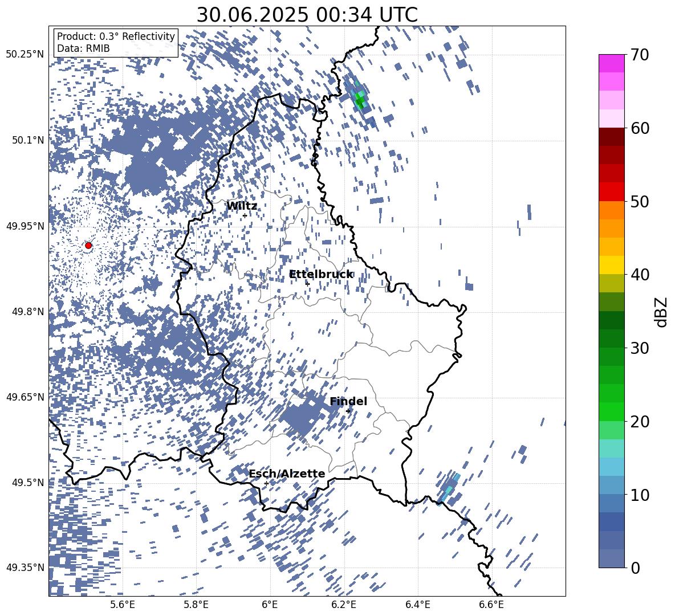Click the colorbar tick label 60
Image resolution: width=675 pixels, height=616 pixels.
click(x=640, y=128)
